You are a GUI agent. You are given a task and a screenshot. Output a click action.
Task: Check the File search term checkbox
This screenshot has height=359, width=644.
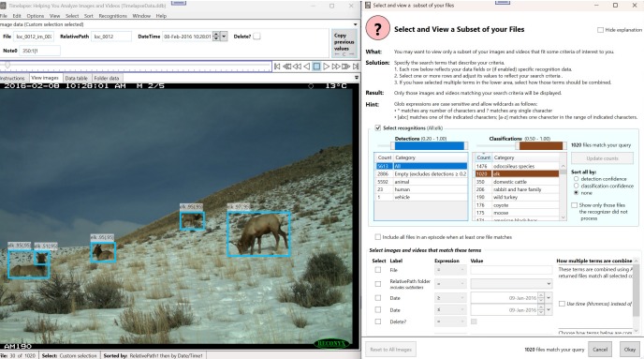coord(378,270)
